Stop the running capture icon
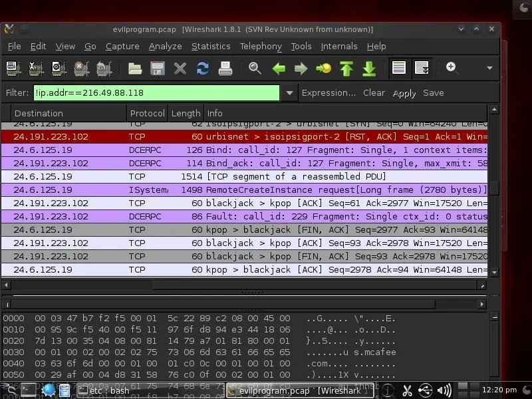Screen dimensions: 532x399 pyautogui.click(x=81, y=68)
